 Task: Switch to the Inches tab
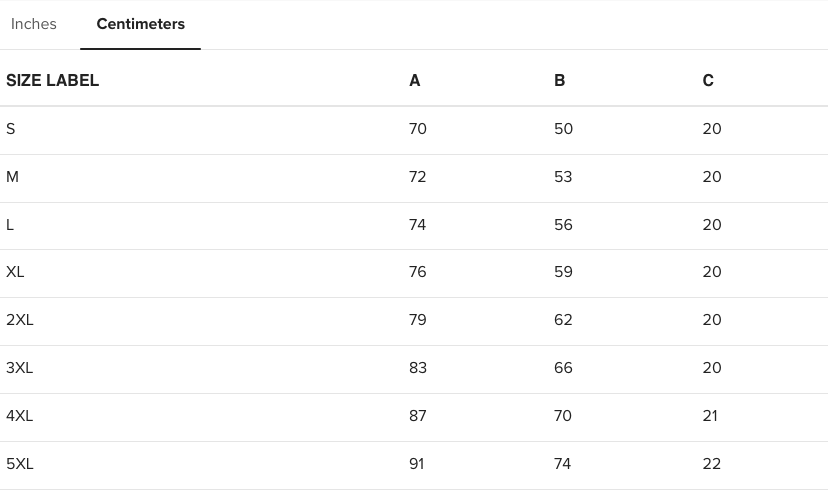click(34, 24)
